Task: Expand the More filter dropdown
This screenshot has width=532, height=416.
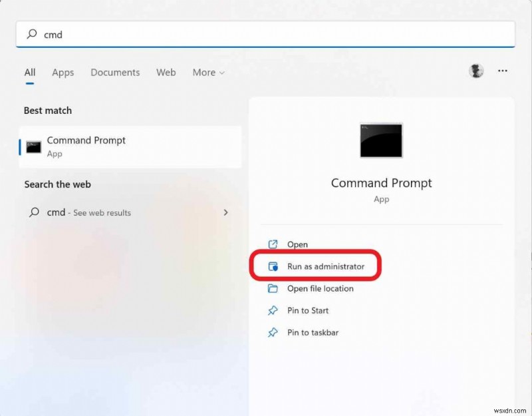Action: [208, 72]
